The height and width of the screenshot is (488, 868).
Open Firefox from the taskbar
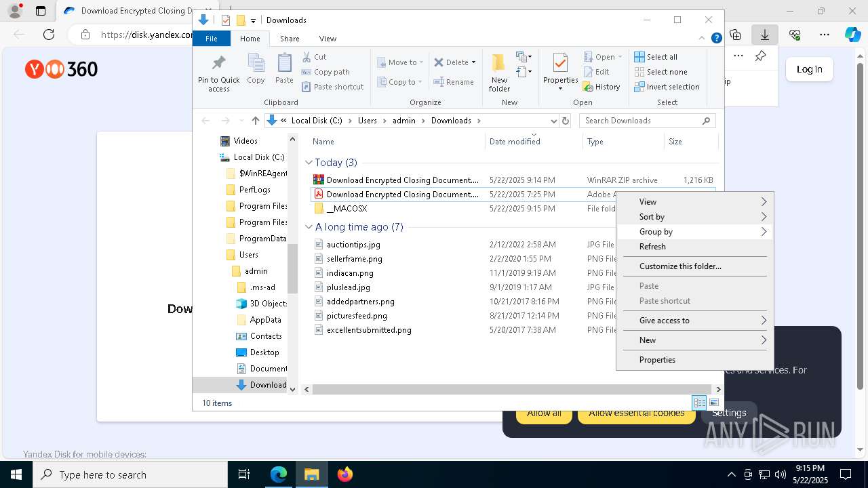345,474
